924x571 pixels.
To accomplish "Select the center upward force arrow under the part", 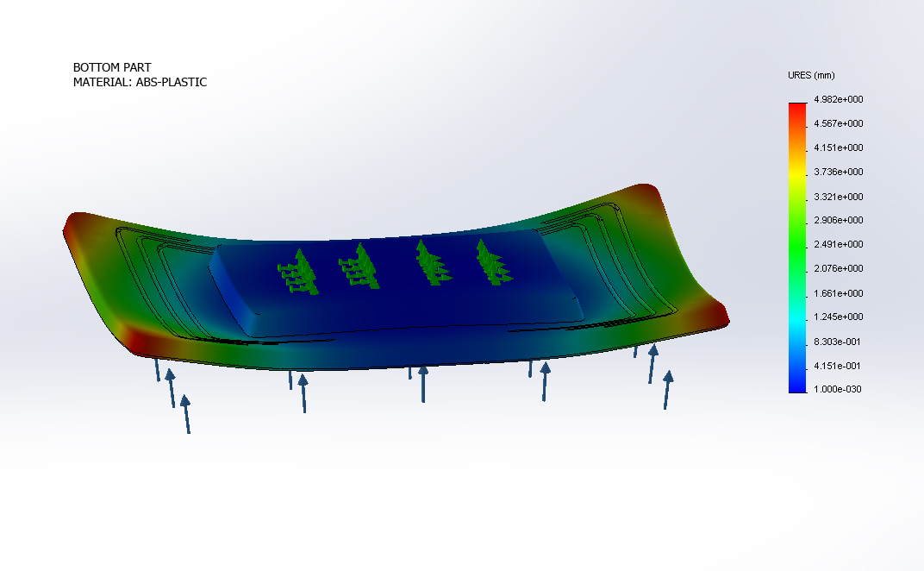I will coord(423,384).
